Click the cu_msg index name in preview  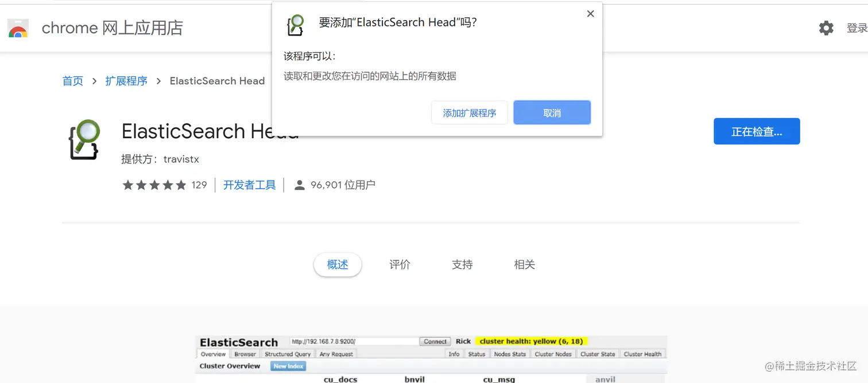499,379
